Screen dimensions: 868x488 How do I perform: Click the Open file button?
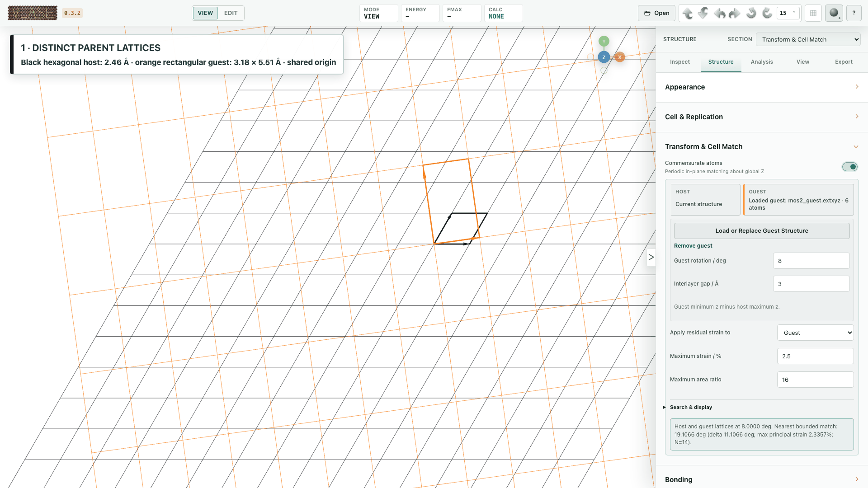click(656, 13)
